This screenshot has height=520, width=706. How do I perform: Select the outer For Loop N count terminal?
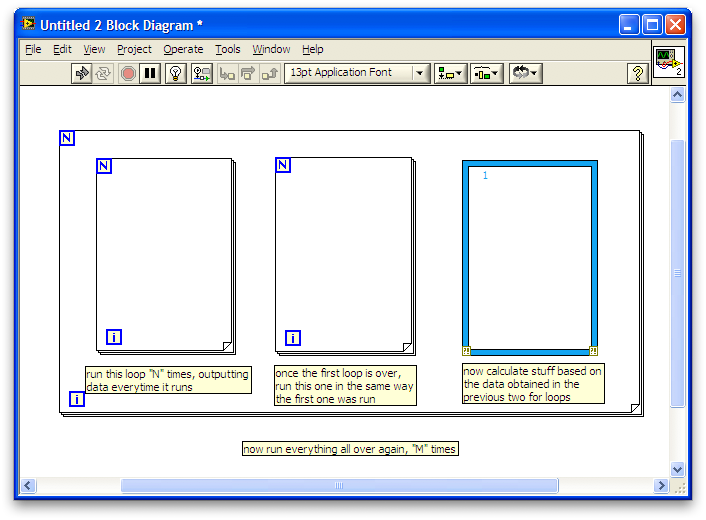point(67,138)
